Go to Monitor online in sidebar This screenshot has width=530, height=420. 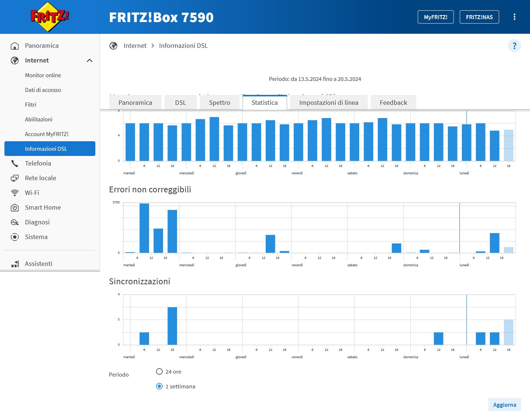point(43,75)
